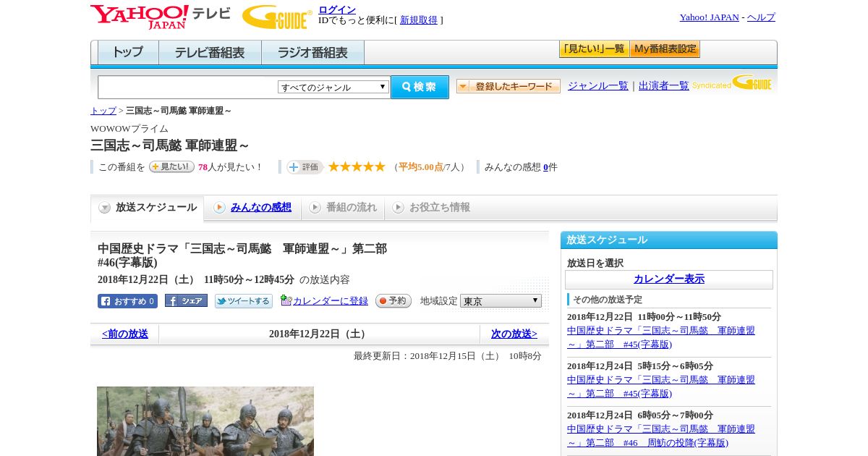This screenshot has width=868, height=456.
Task: Share via Facebook シェア button
Action: [186, 300]
